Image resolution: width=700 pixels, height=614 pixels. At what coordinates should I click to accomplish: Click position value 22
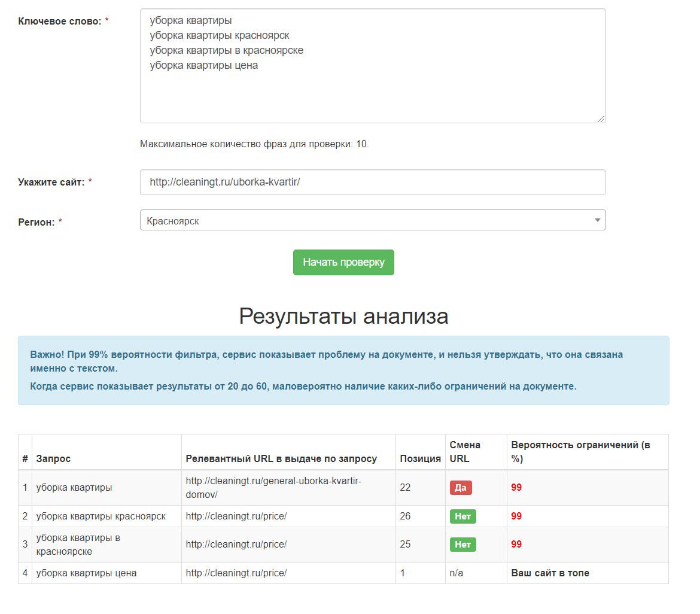pos(405,488)
